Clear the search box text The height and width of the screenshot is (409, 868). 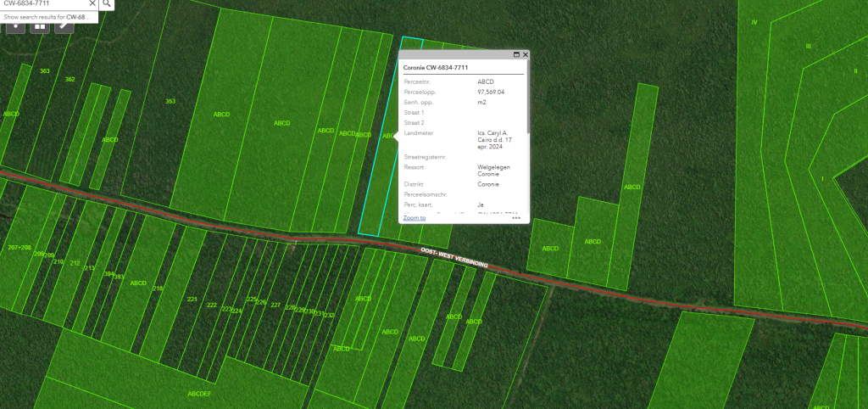pyautogui.click(x=92, y=4)
